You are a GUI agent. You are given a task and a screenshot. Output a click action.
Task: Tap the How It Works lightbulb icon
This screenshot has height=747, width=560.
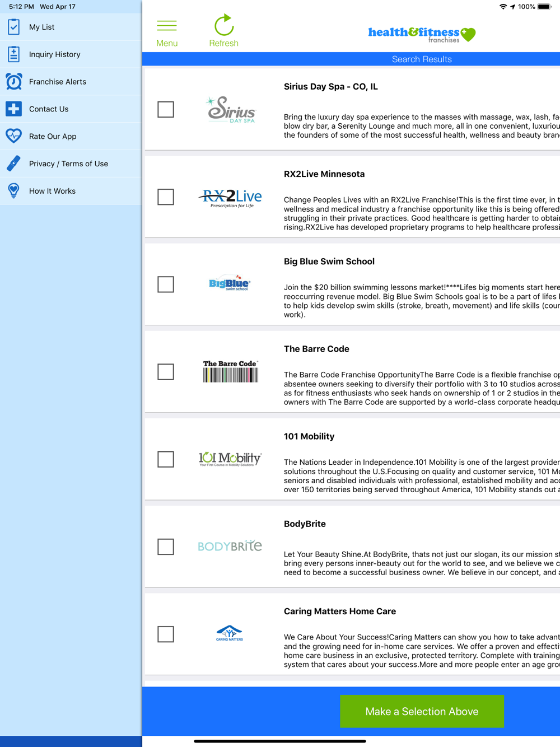14,191
